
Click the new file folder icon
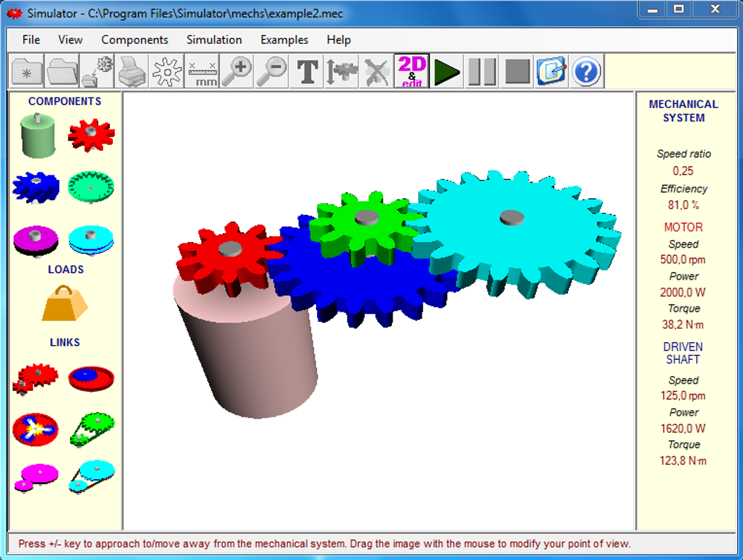click(x=27, y=71)
